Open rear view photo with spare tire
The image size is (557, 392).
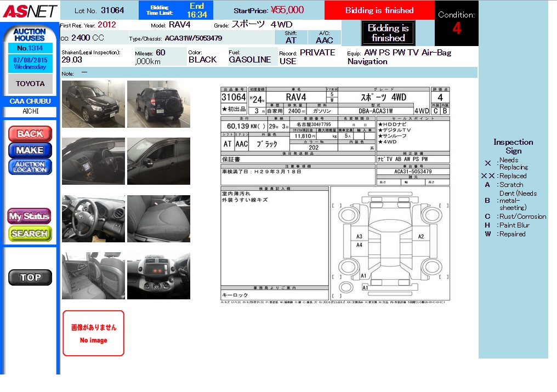(158, 104)
